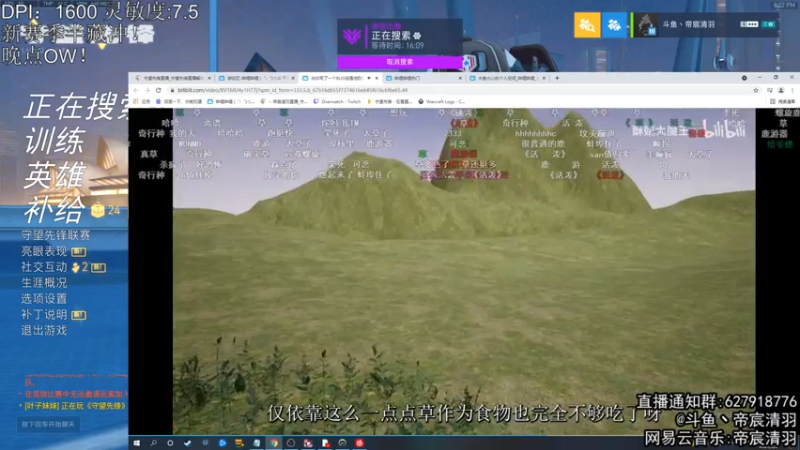Viewport: 800px width, 450px height.
Task: Open the Chrome icon in the taskbar
Action: 274,443
